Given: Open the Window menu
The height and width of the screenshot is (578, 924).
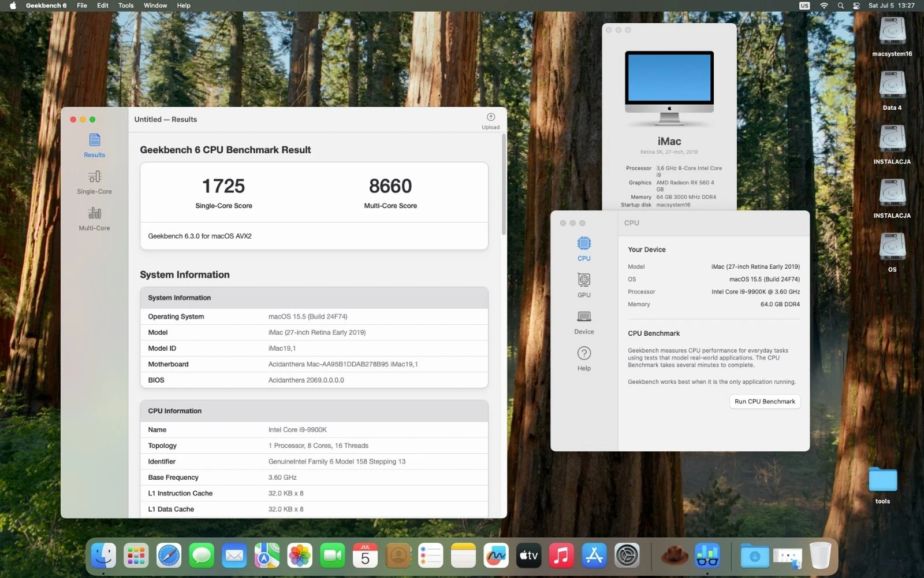Looking at the screenshot, I should click(155, 5).
